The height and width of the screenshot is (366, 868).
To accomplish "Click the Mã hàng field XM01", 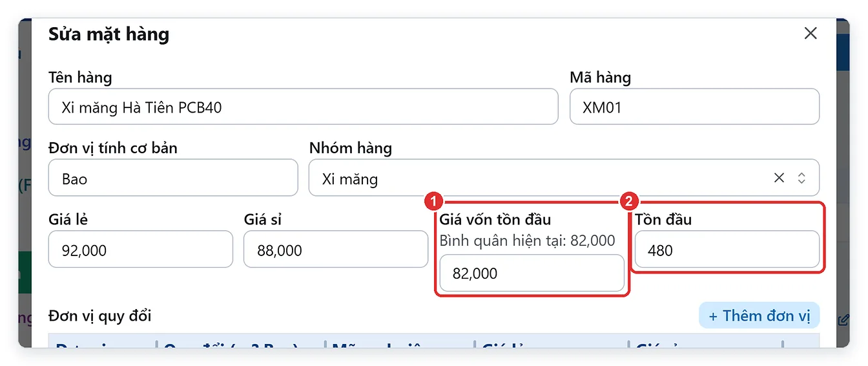I will coord(694,107).
